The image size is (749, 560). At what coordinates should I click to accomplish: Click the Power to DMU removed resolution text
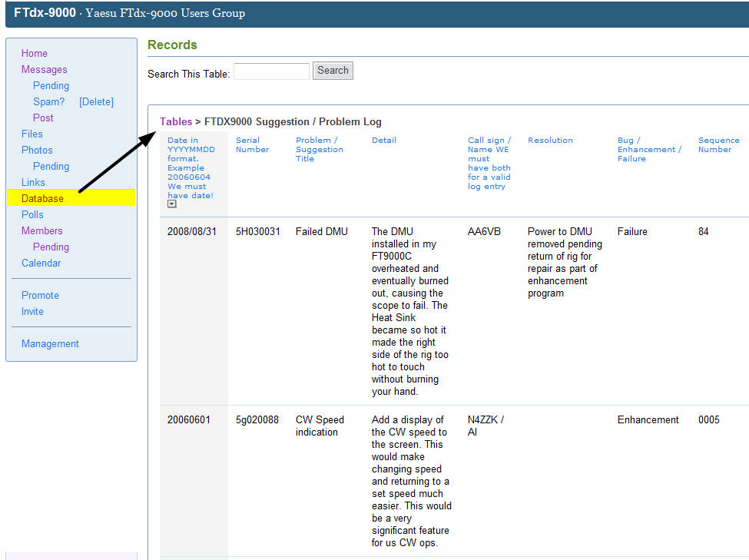point(565,262)
